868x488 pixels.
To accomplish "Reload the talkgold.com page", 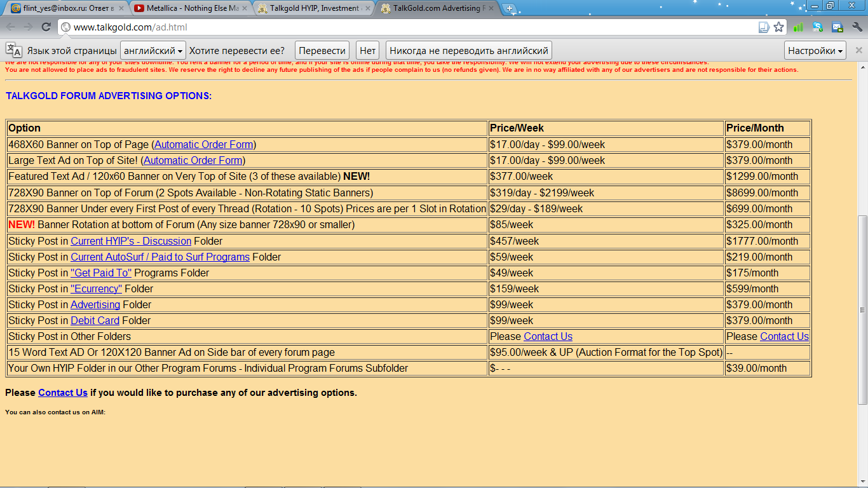I will coord(46,27).
